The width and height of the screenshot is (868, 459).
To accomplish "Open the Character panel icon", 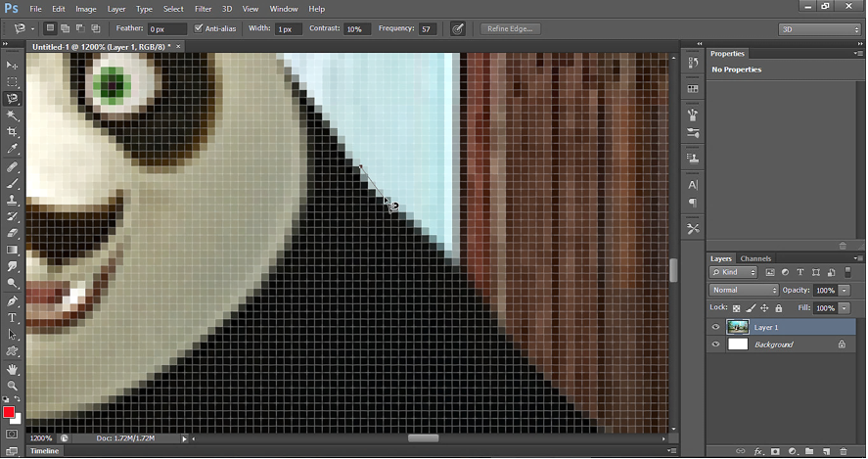I will point(693,185).
